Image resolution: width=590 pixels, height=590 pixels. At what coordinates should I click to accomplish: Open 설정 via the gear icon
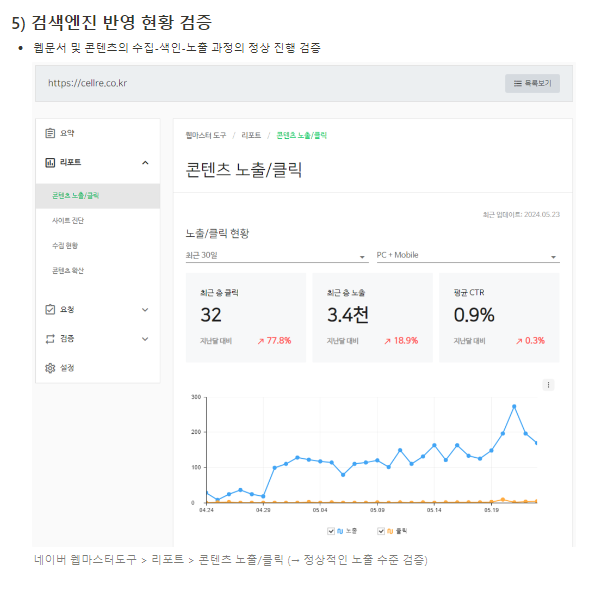tap(50, 368)
